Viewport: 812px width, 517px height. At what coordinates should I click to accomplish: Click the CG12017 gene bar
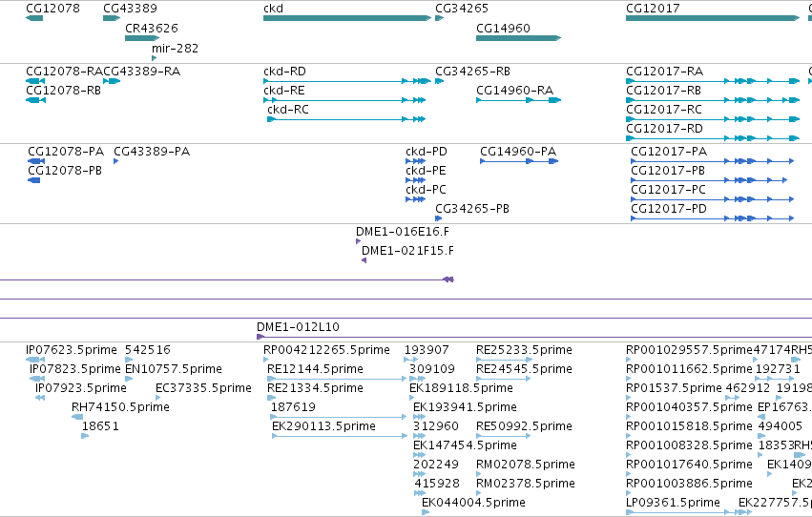[713, 18]
